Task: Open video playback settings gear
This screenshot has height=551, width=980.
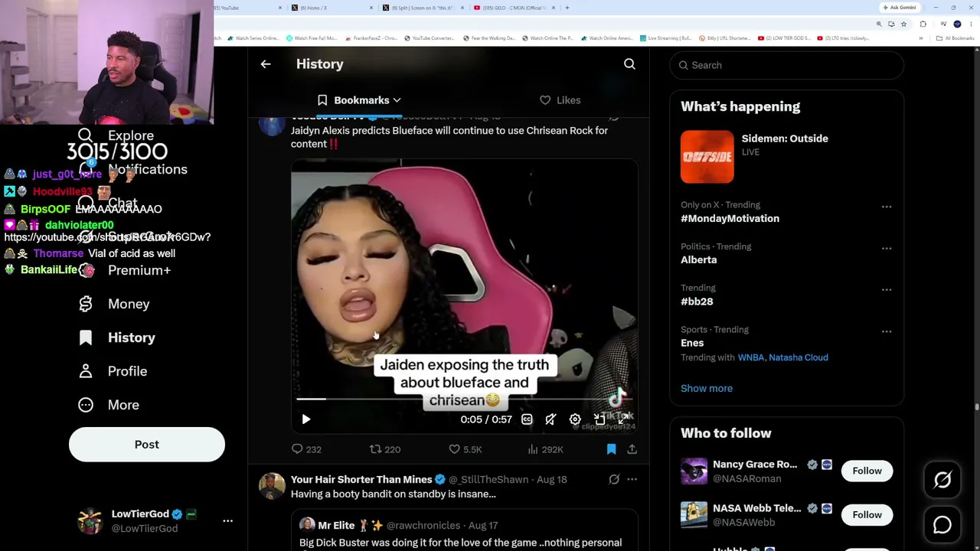Action: pos(575,419)
